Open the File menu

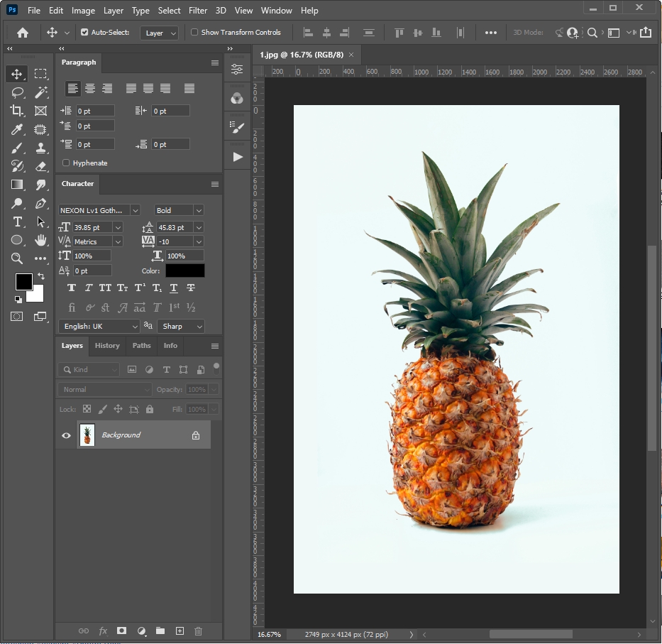[x=34, y=11]
